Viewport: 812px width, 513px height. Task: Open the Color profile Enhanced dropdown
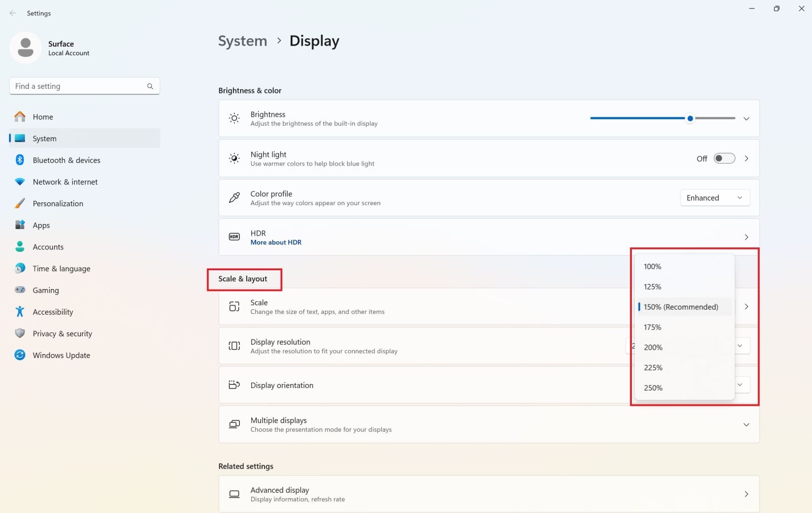(x=715, y=198)
